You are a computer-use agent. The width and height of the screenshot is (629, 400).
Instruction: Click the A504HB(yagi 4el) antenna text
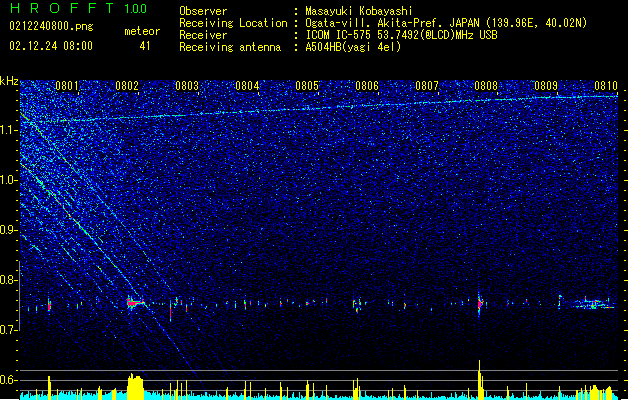coord(353,47)
